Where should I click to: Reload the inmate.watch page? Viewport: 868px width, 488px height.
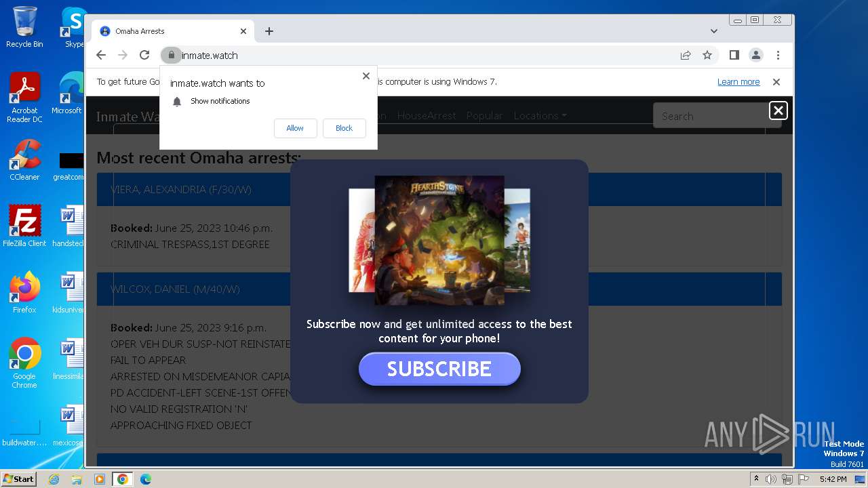click(144, 56)
